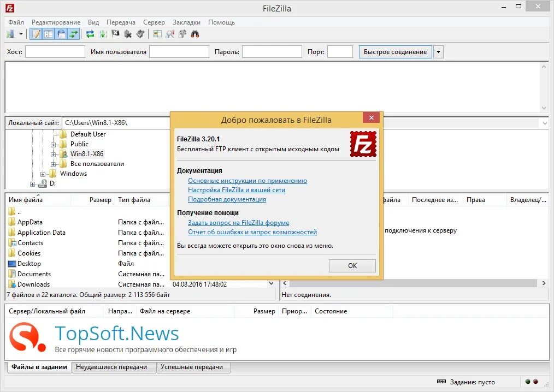
Task: Expand the Windows folder node
Action: (43, 174)
